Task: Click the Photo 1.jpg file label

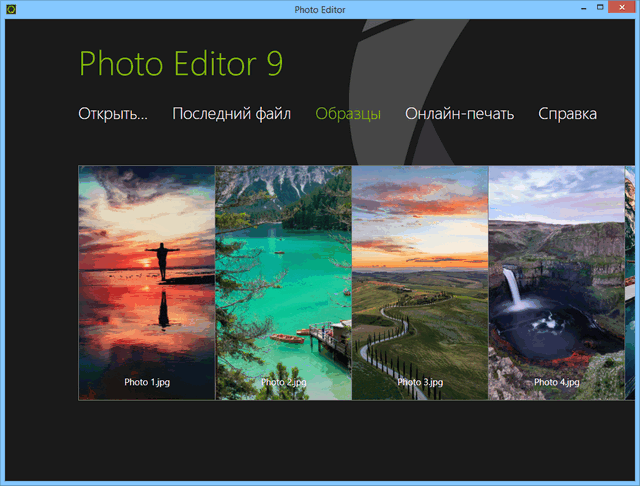Action: (x=147, y=382)
